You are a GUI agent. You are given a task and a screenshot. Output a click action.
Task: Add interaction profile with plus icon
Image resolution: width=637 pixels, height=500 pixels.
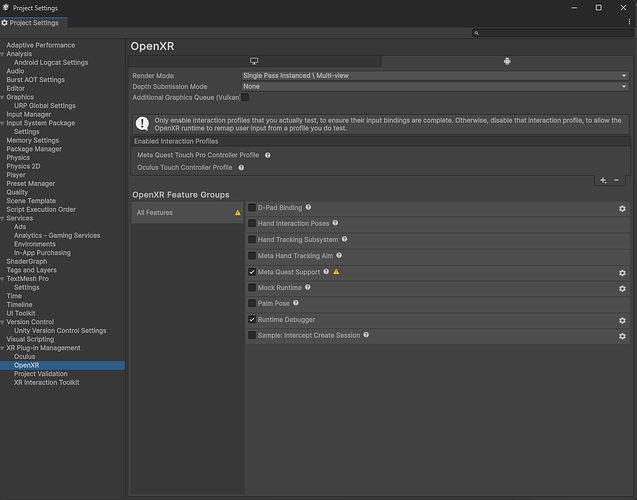click(603, 180)
